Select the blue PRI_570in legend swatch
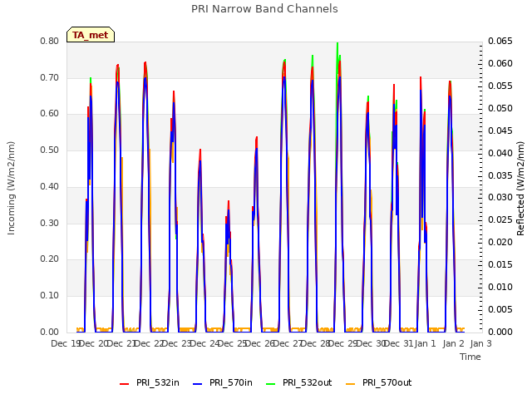Viewport: 532px width, 399px height. pyautogui.click(x=198, y=383)
